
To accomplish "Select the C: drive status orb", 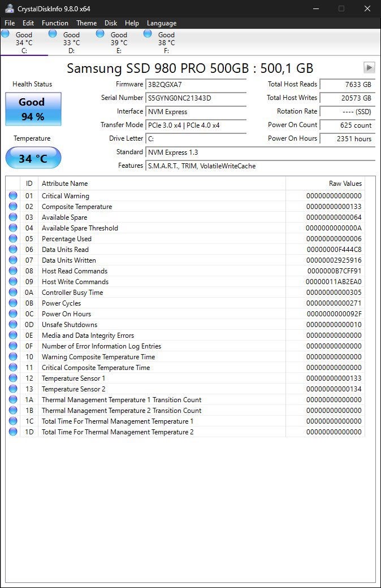I will [5, 34].
